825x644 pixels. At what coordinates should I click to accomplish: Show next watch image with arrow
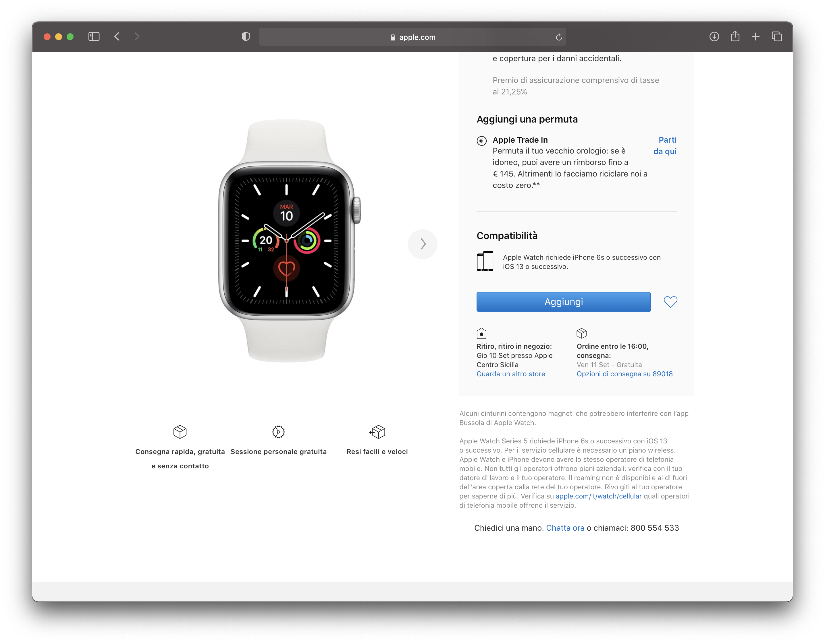pyautogui.click(x=423, y=244)
